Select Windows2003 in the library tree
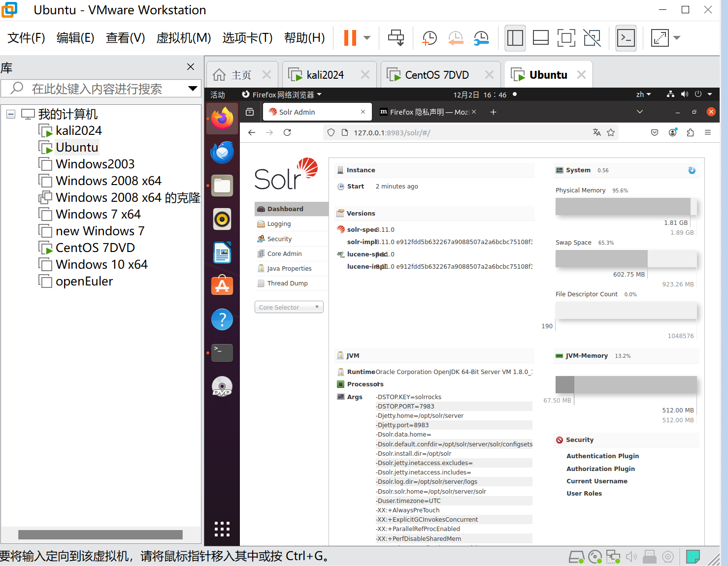 point(95,164)
